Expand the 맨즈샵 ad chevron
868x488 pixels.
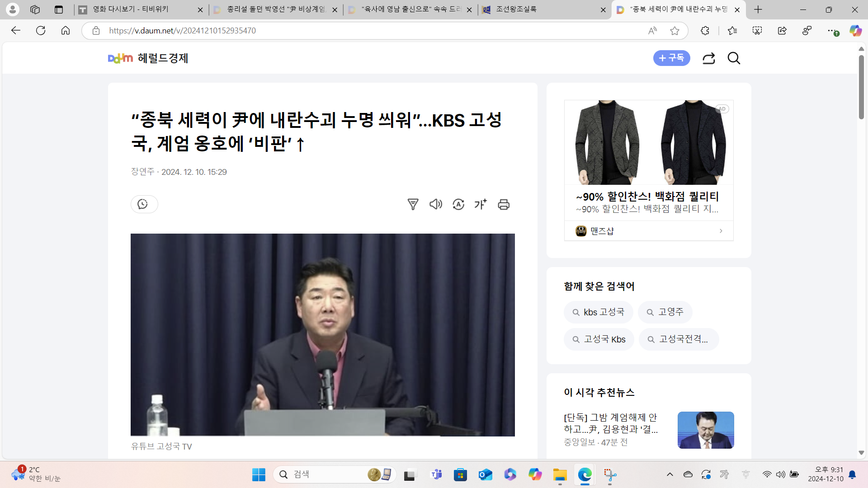[x=721, y=231]
